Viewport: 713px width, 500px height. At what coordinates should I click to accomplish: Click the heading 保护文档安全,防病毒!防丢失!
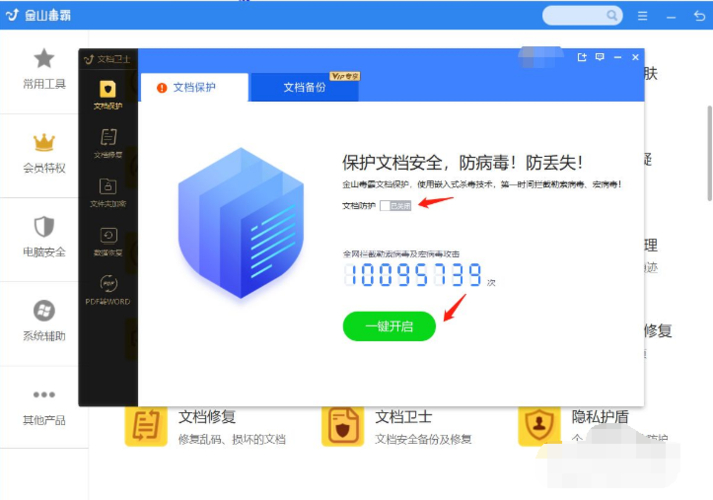pos(462,162)
